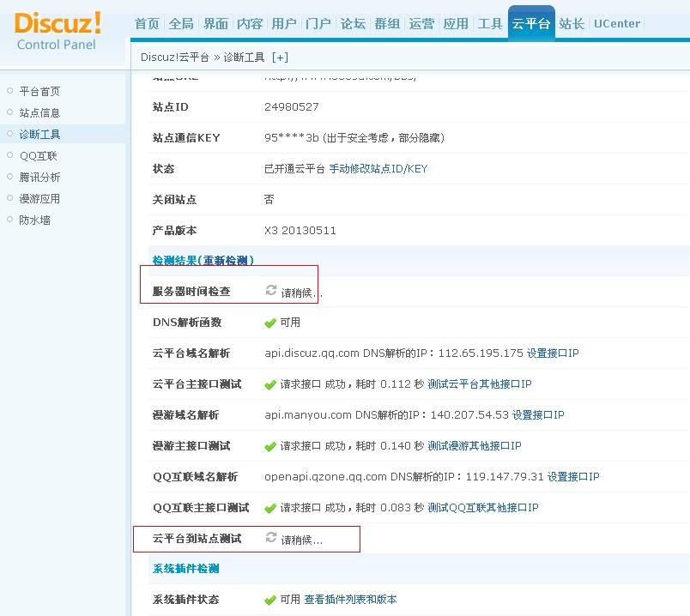Click the green checkmark for QQ互联主接口测试
This screenshot has width=690, height=616.
point(270,508)
